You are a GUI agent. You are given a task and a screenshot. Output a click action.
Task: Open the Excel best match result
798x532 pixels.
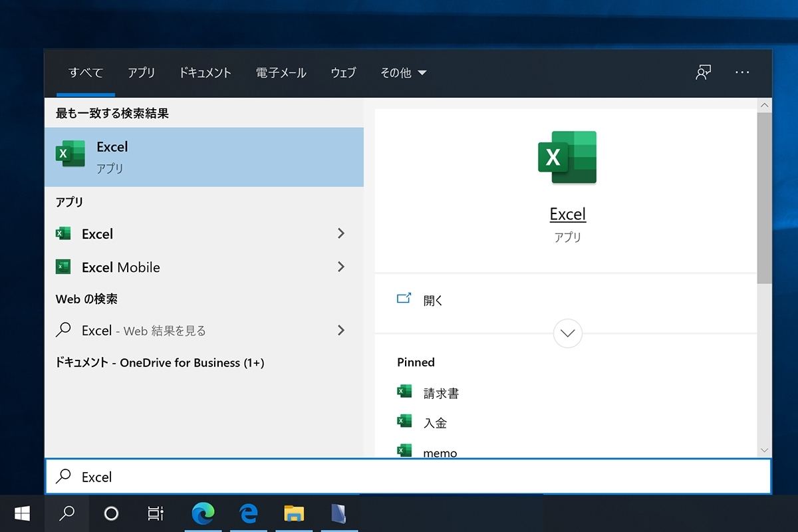tap(203, 157)
